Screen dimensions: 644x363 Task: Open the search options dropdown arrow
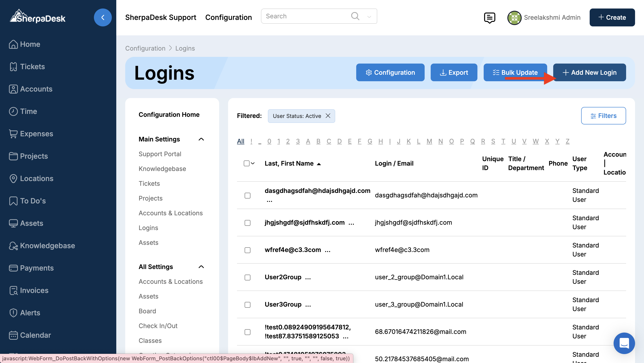[x=369, y=17]
